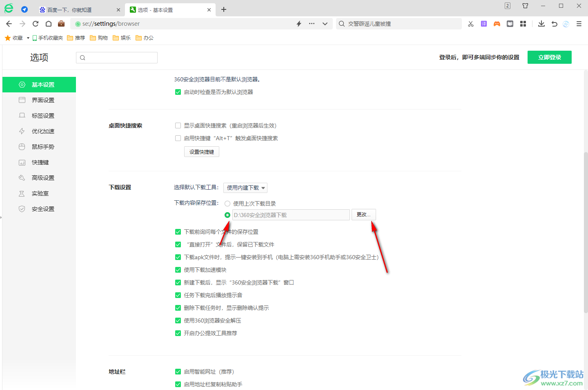Open 手机收藏夹 bookmark
The image size is (588, 390).
click(47, 38)
